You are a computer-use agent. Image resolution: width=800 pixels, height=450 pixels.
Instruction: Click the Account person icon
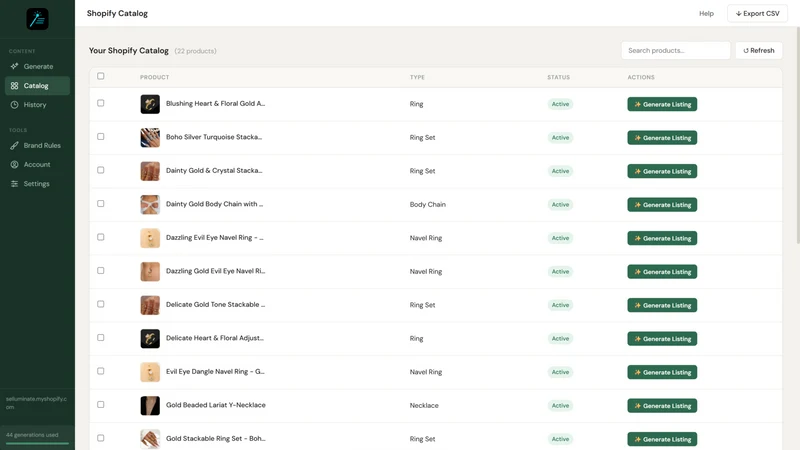(14, 164)
